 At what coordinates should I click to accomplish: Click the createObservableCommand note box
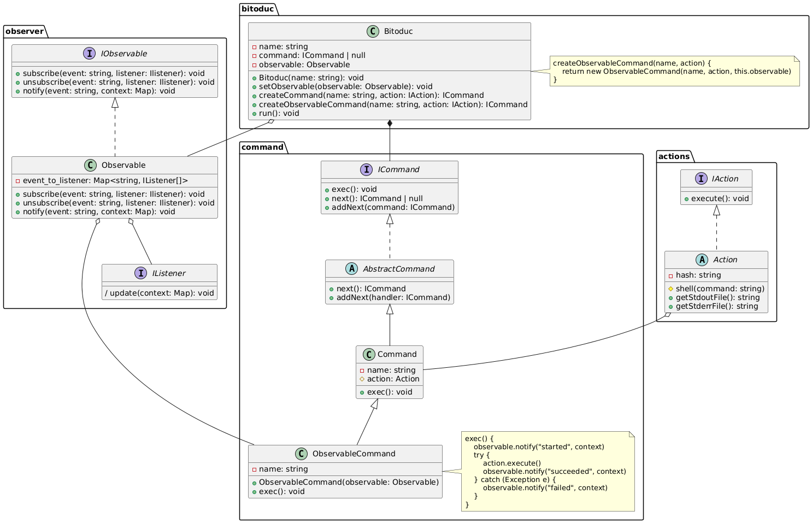674,71
